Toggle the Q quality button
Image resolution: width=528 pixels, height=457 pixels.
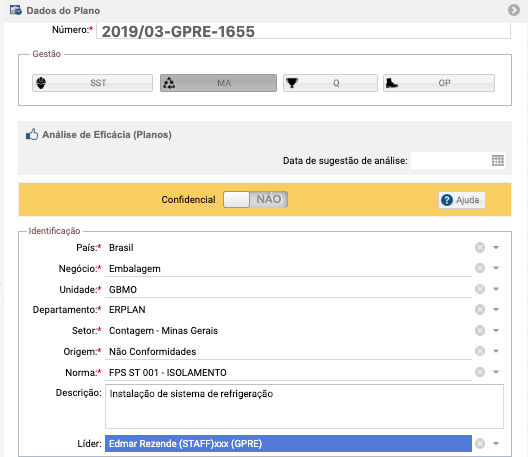coord(330,83)
